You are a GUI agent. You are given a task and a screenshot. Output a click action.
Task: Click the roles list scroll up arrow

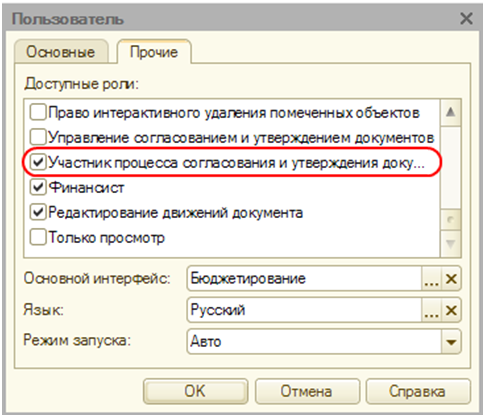coord(451,112)
